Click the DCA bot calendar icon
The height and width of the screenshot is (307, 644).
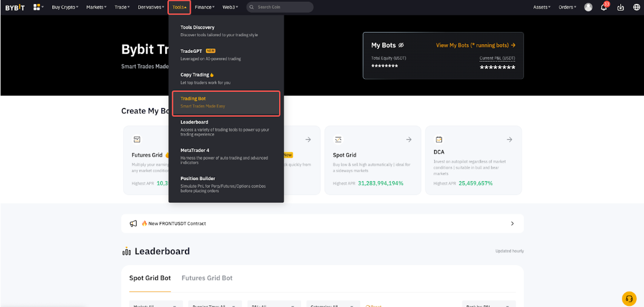tap(439, 139)
